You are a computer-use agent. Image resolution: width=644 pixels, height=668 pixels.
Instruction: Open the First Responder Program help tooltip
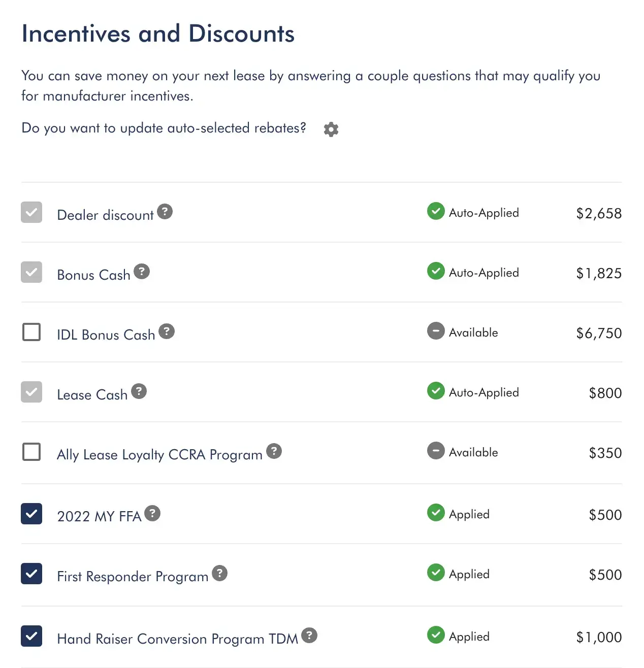click(219, 573)
